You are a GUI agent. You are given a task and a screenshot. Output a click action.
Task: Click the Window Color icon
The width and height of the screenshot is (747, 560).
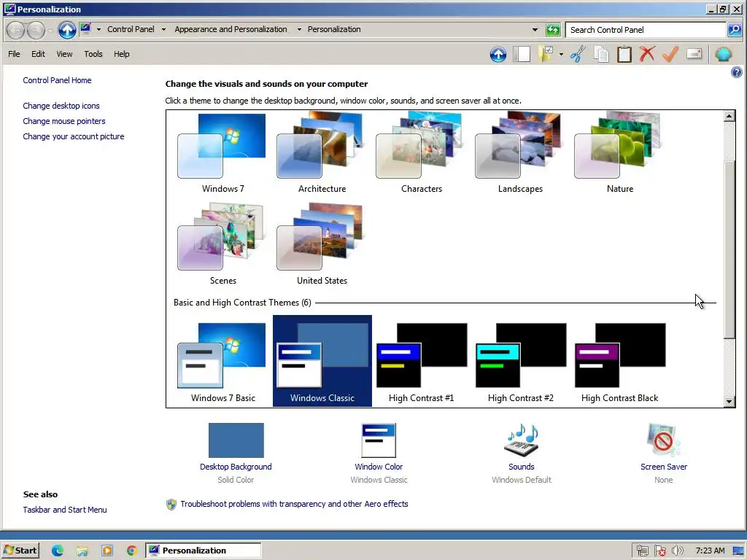coord(379,440)
